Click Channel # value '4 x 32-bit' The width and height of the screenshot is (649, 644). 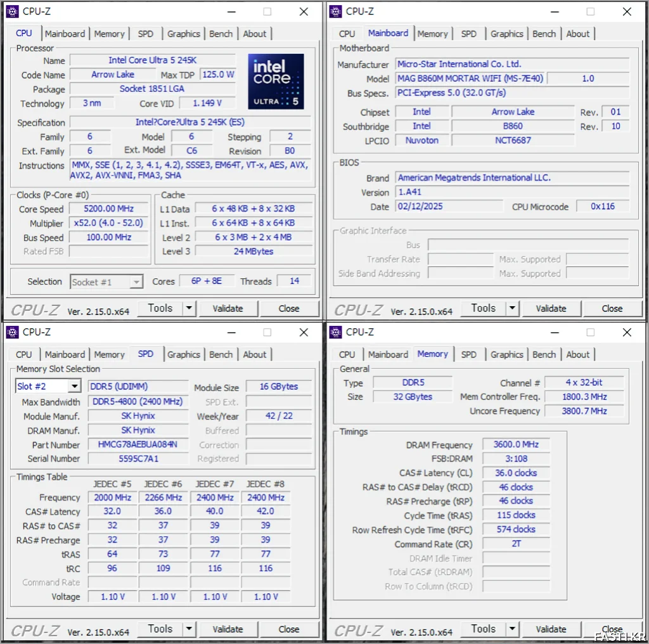click(584, 382)
